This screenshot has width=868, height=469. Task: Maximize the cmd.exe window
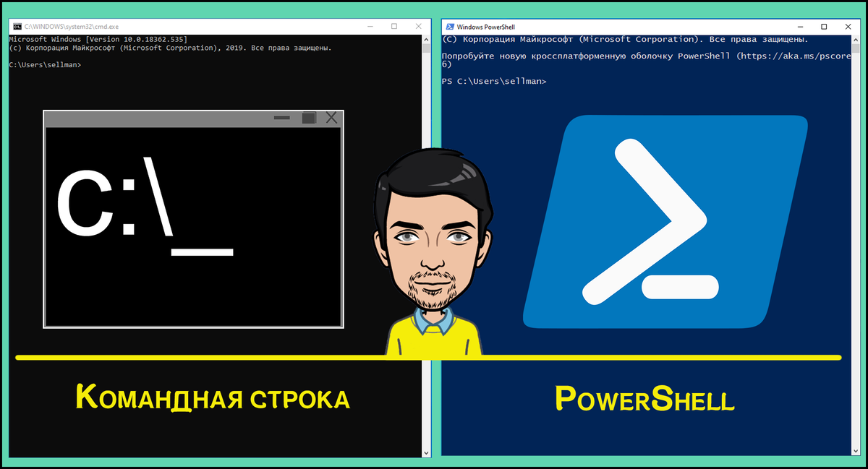point(394,26)
